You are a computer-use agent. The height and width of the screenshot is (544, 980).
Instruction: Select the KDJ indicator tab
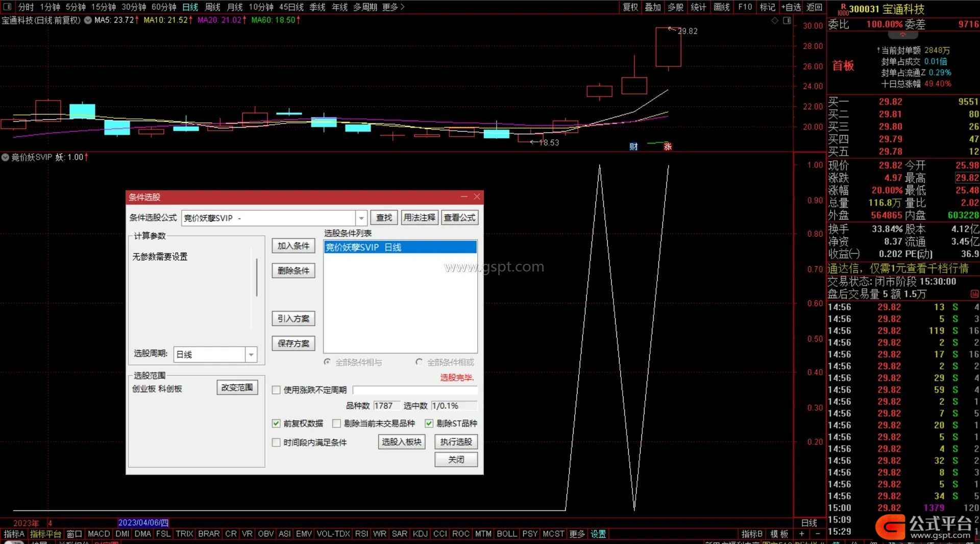pyautogui.click(x=420, y=534)
